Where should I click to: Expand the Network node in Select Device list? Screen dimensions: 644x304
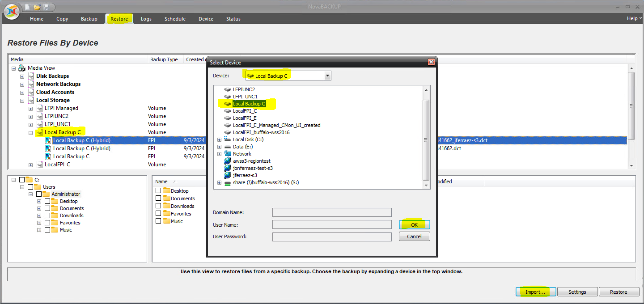(x=219, y=154)
